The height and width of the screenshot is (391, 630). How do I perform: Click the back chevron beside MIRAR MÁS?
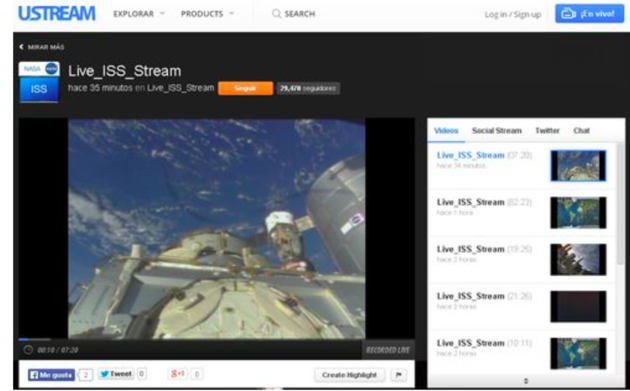pyautogui.click(x=21, y=47)
